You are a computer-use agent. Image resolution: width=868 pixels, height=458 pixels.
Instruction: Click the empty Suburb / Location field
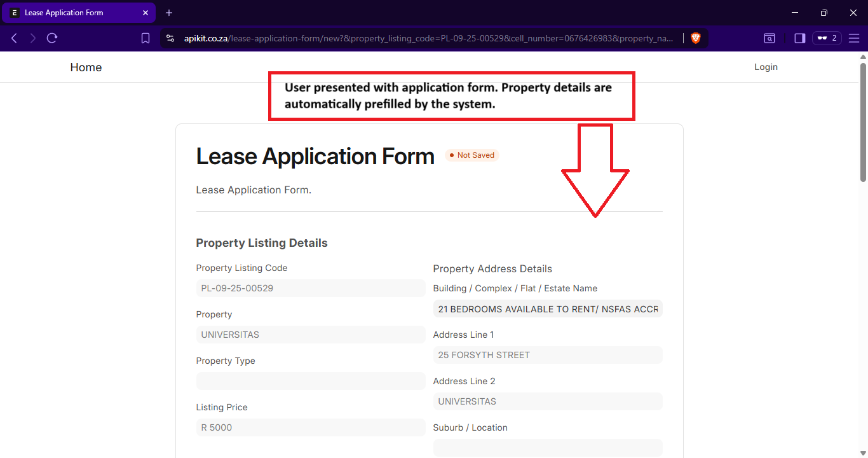(x=547, y=448)
